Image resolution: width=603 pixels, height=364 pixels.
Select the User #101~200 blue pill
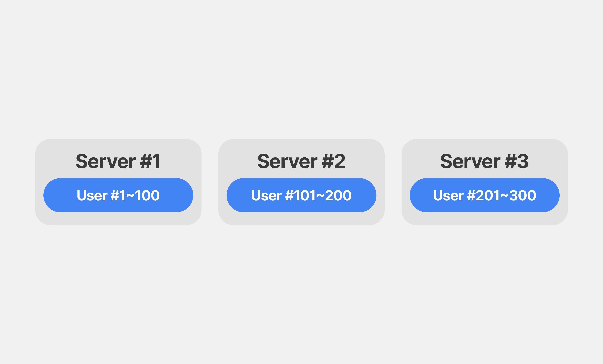(301, 195)
